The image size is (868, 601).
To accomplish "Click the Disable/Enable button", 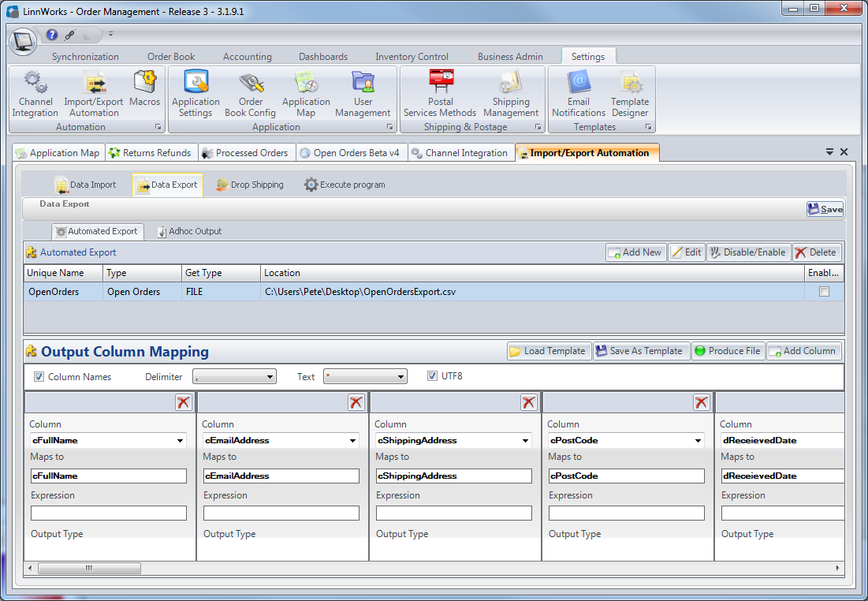I will click(748, 252).
